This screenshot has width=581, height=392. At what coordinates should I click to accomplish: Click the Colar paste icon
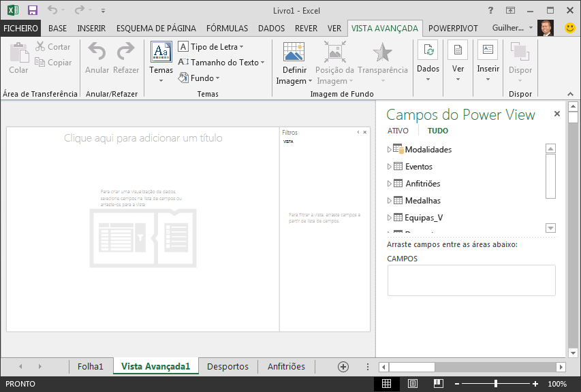click(18, 53)
